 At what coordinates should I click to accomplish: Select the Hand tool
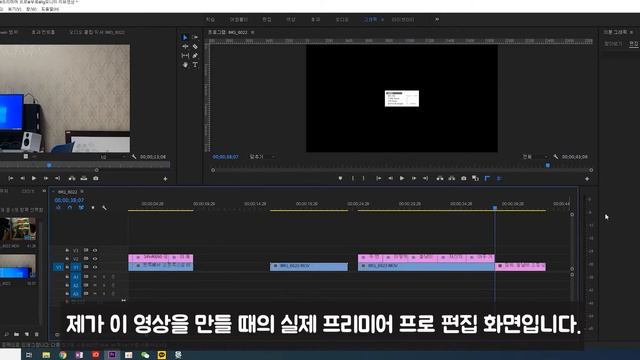point(185,65)
